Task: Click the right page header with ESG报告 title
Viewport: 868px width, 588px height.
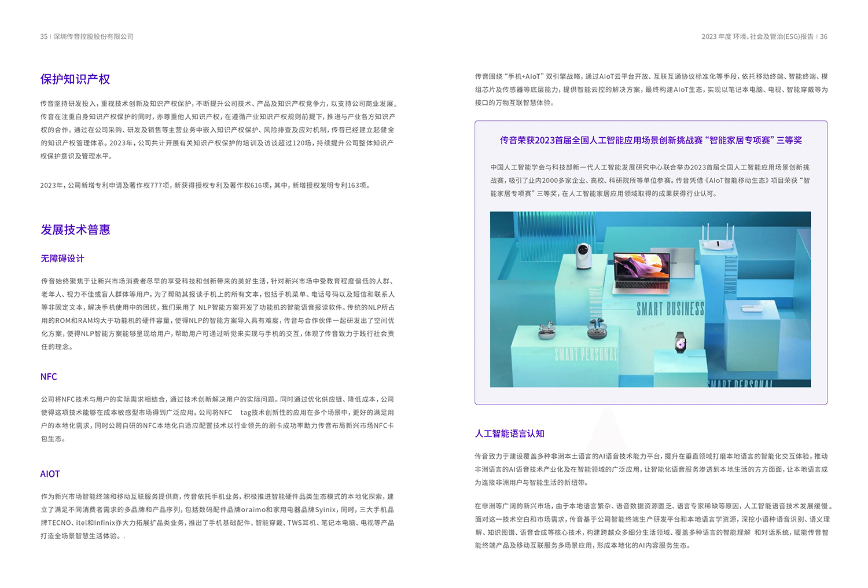Action: click(764, 36)
